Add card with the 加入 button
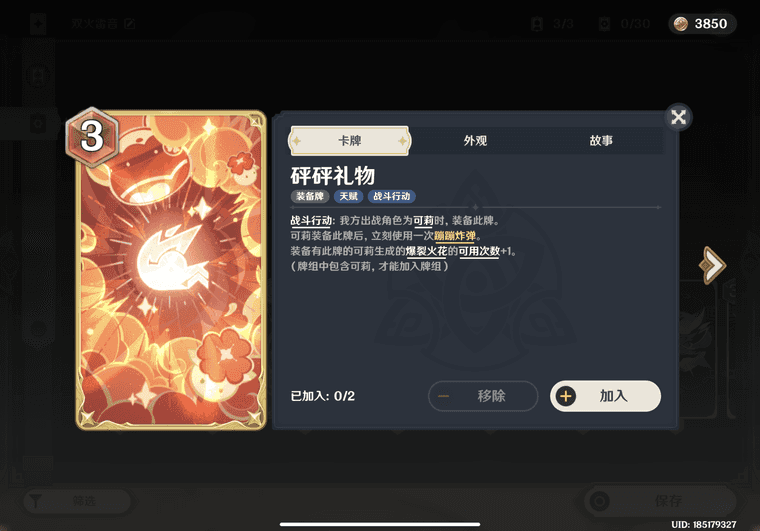760x531 pixels. pos(605,396)
